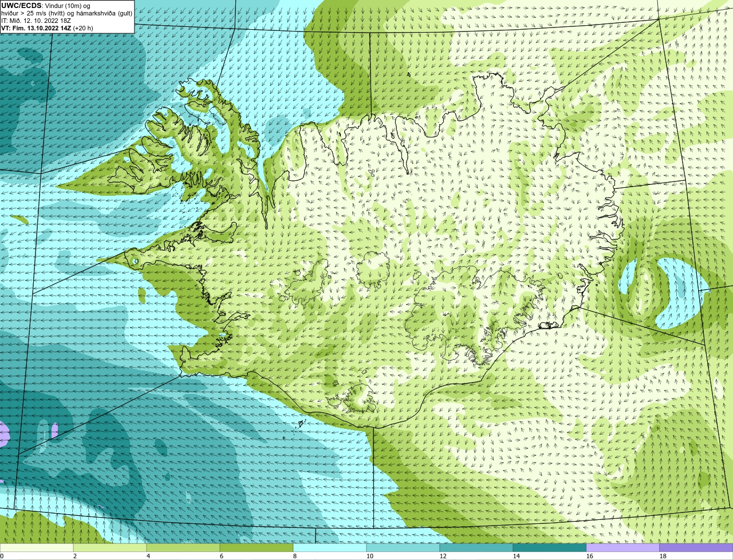The height and width of the screenshot is (560, 733).
Task: Pick the olive green 6–8 legend swatch
Action: pyautogui.click(x=257, y=548)
